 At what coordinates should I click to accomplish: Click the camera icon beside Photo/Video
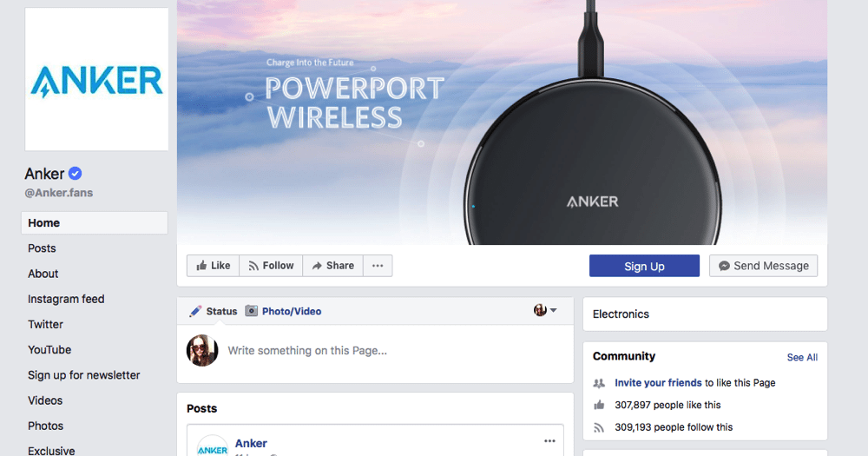pyautogui.click(x=252, y=311)
